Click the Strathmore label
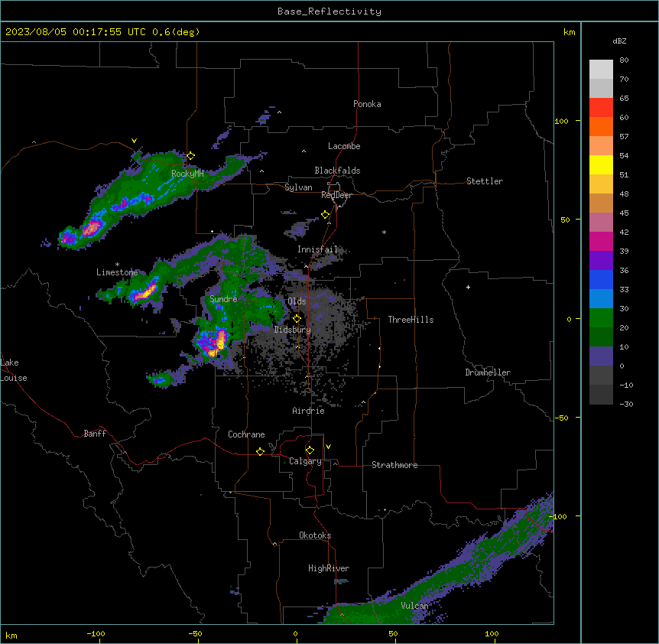Screen dimensions: 659x644 point(394,465)
